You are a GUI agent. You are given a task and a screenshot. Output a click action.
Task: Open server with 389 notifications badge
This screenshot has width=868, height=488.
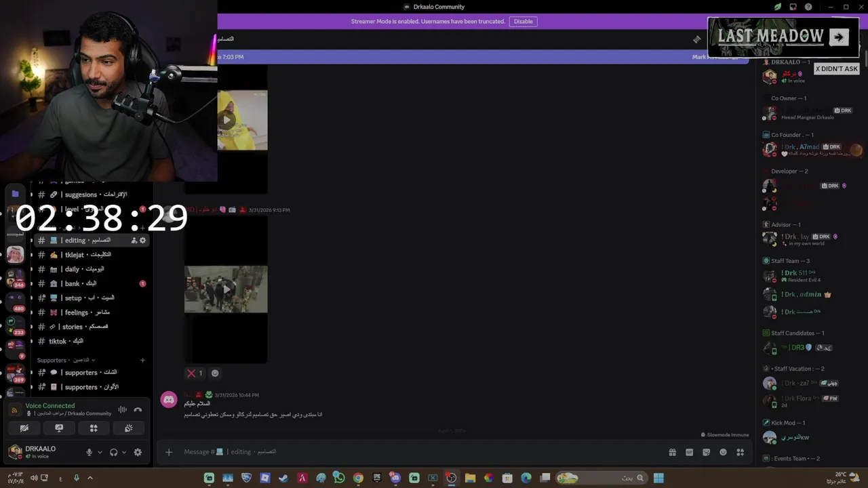point(15,373)
